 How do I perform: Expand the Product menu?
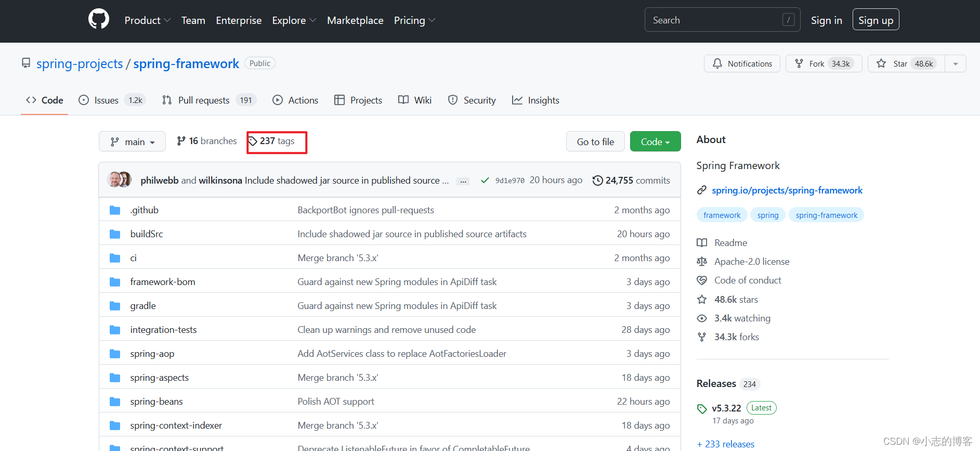tap(147, 20)
